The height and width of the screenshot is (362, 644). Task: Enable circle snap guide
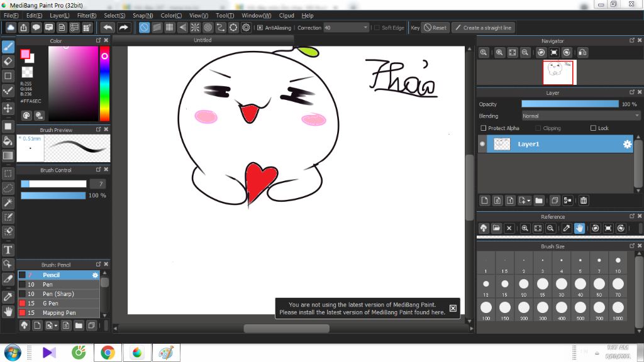pos(208,28)
